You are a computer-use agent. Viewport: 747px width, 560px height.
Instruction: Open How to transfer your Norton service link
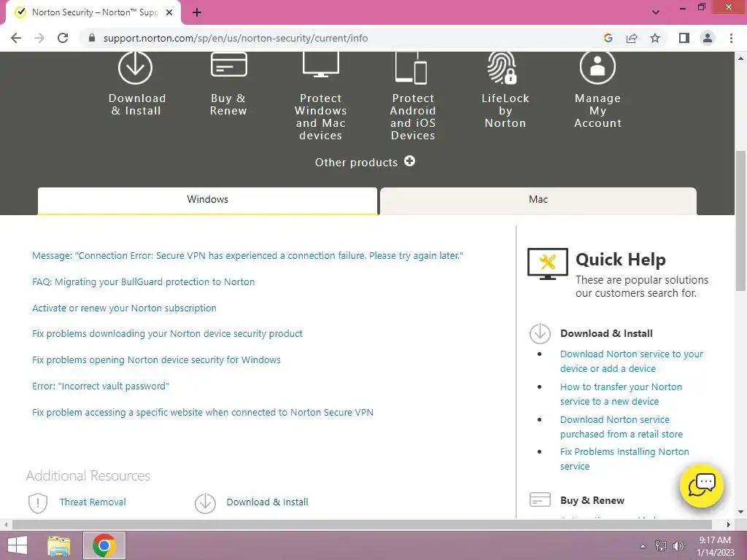click(621, 394)
